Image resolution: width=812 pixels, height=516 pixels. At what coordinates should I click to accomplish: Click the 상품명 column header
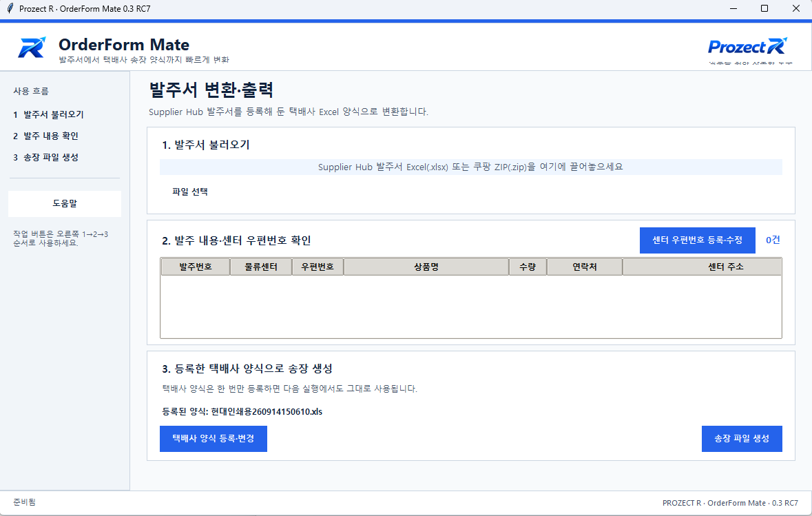click(426, 267)
